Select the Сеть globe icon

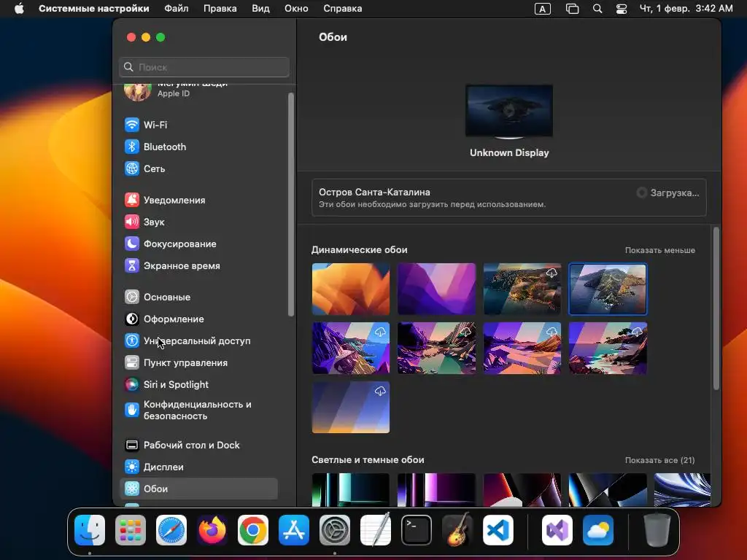(132, 168)
